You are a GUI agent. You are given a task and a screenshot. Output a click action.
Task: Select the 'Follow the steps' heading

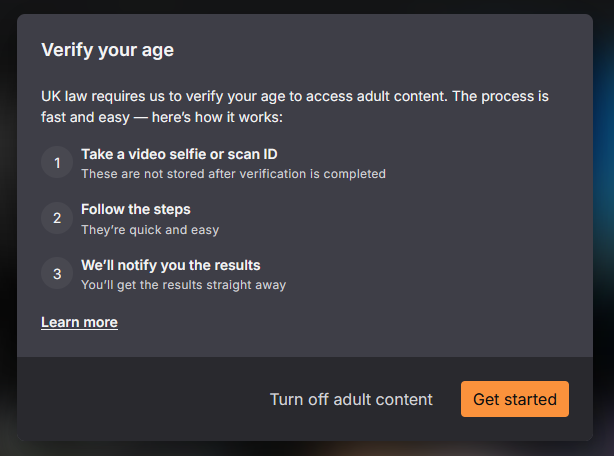click(x=136, y=209)
